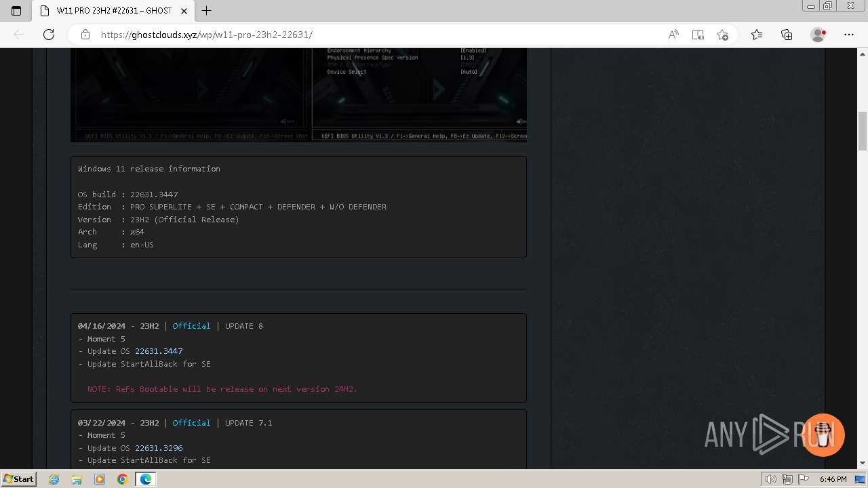This screenshot has height=488, width=868.
Task: Click the page vertical scrollbar thumb
Action: pyautogui.click(x=863, y=131)
